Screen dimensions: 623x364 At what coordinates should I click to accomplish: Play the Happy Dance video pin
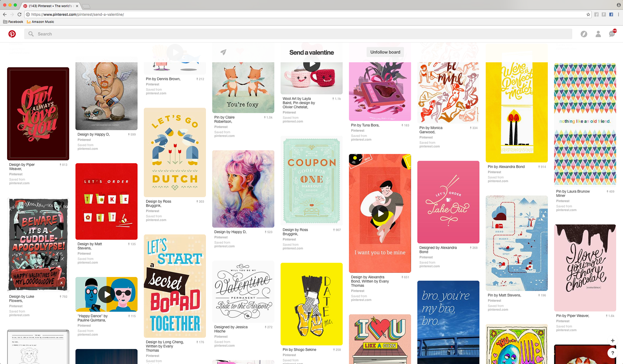(x=106, y=294)
